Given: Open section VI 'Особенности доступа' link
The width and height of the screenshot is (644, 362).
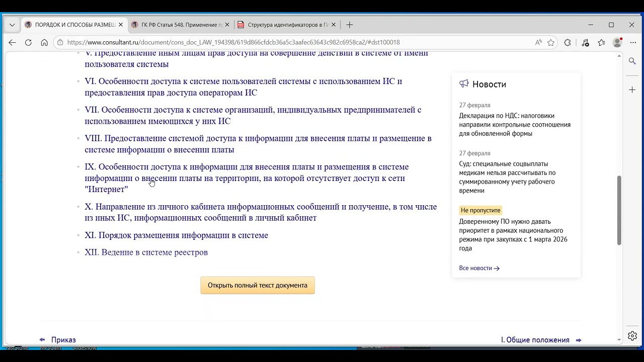Looking at the screenshot, I should click(x=244, y=87).
